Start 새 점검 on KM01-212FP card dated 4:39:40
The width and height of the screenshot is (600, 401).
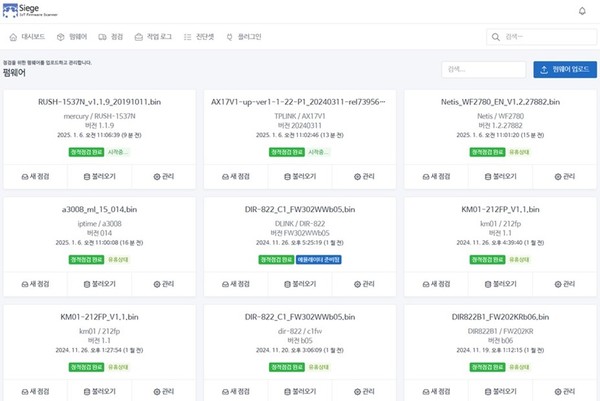coord(437,284)
